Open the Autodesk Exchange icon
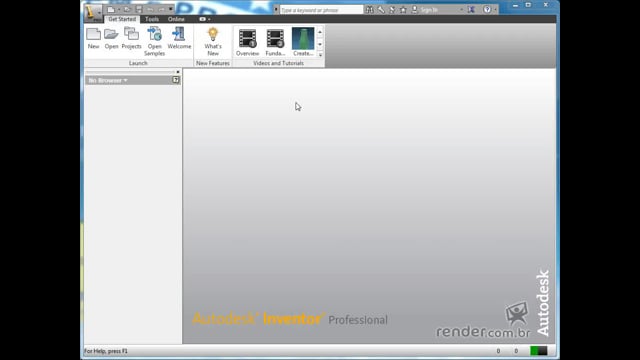The width and height of the screenshot is (640, 360). point(471,10)
